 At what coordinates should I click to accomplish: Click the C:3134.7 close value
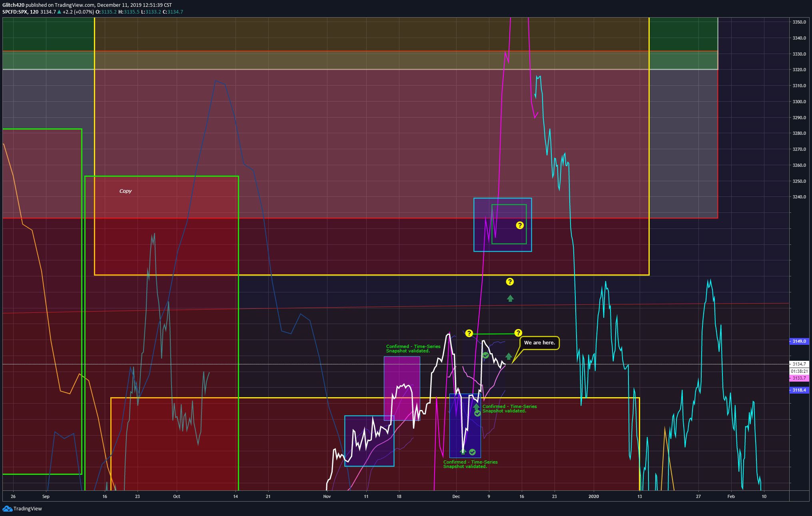173,12
